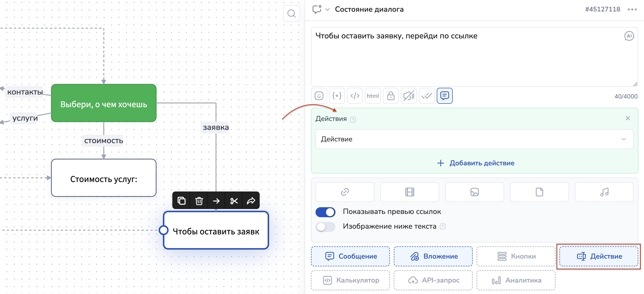Open the canvas search magnifier
Screen dimensions: 644x294
tap(291, 13)
